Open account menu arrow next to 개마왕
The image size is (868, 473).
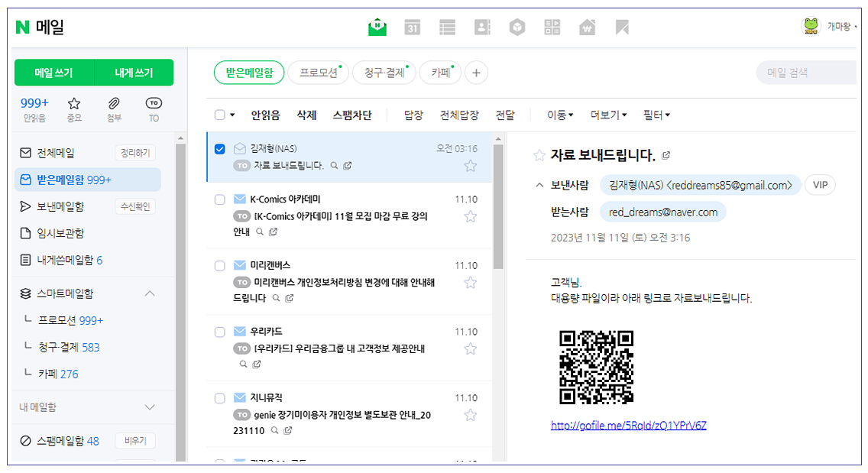pos(855,27)
